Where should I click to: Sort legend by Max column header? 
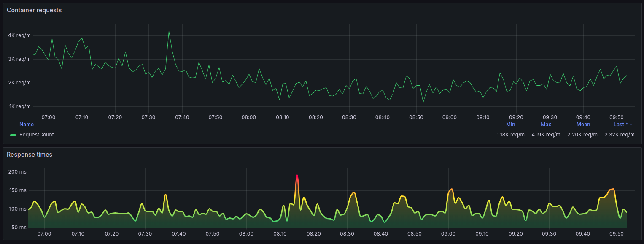point(546,125)
